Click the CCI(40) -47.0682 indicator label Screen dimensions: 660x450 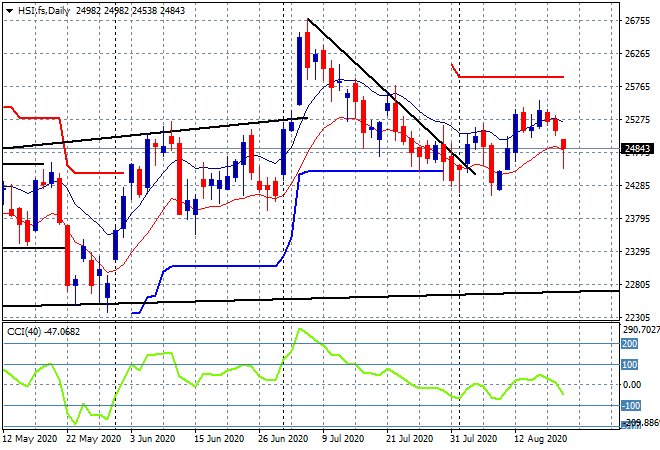click(x=43, y=332)
